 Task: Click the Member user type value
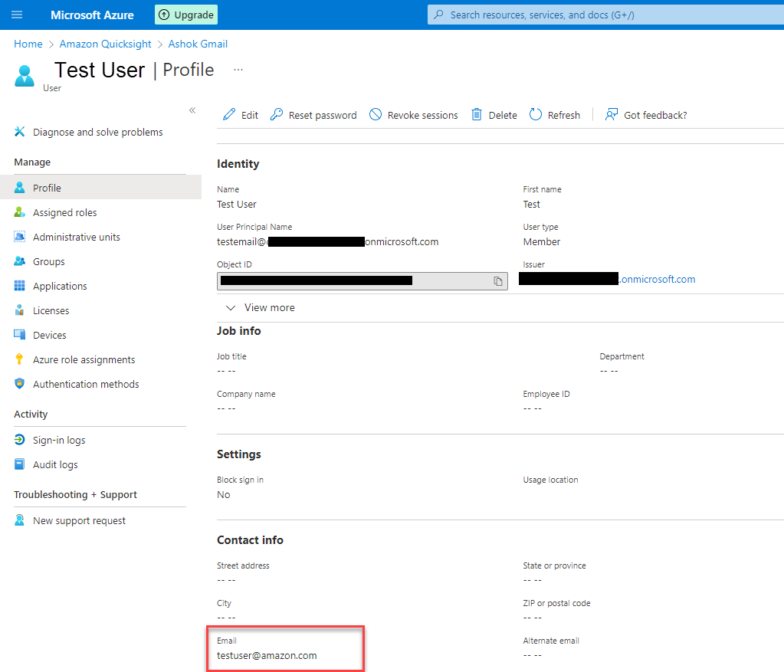pos(542,241)
